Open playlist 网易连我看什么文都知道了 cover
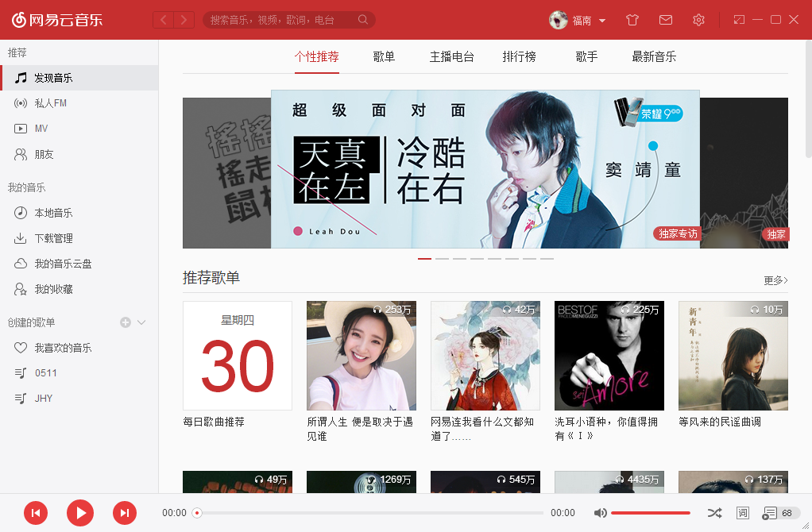The image size is (812, 532). click(x=485, y=356)
